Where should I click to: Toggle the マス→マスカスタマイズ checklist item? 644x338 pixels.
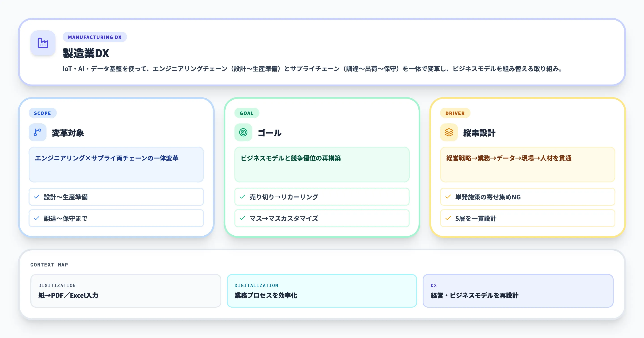(x=322, y=218)
